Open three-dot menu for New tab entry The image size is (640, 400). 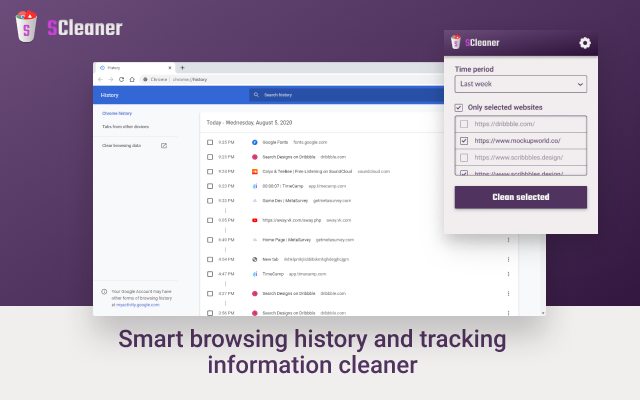pos(509,260)
